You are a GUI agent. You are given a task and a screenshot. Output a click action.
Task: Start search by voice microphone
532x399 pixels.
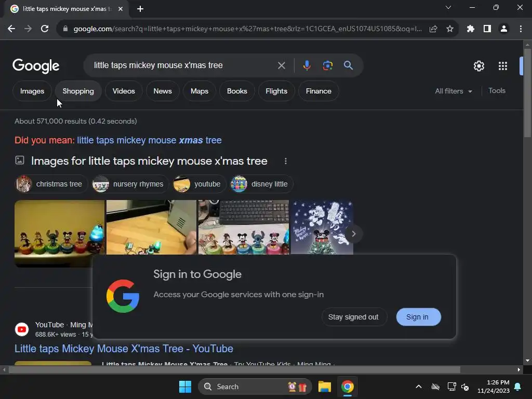pyautogui.click(x=307, y=65)
